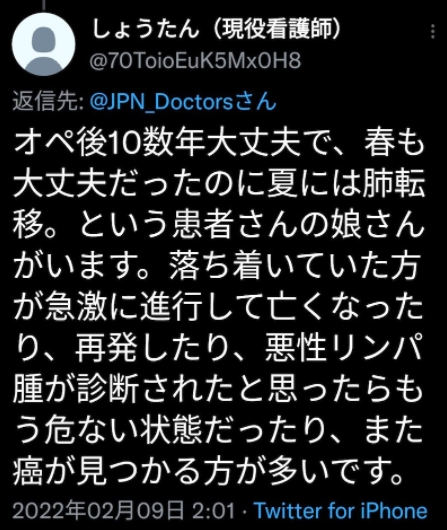The width and height of the screenshot is (447, 530).
Task: Click the thread connector line above the avatar
Action: [43, 4]
